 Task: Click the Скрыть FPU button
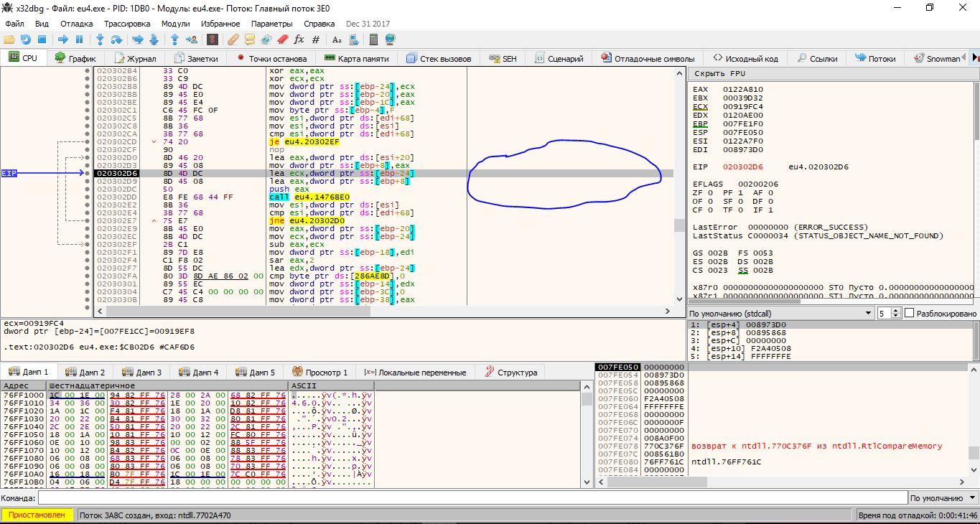pos(719,73)
